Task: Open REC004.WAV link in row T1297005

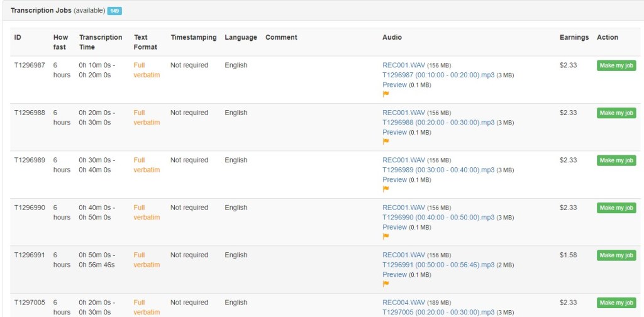Action: pos(404,303)
